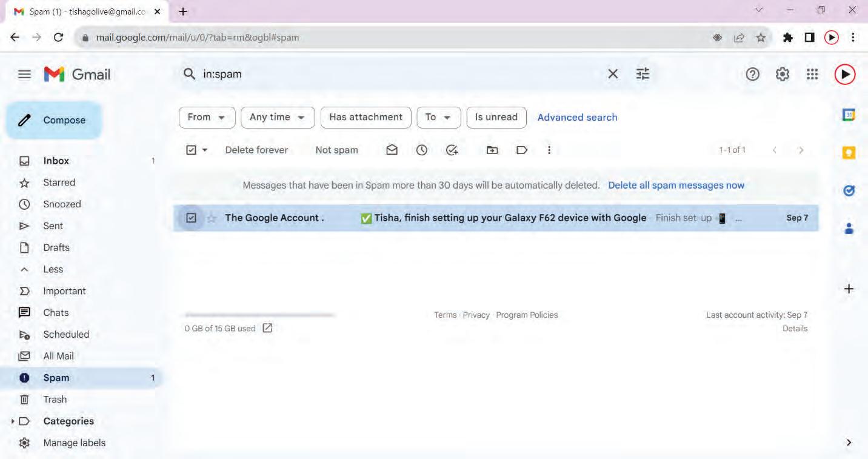This screenshot has height=459, width=868.
Task: Click the search magnifier icon
Action: [190, 74]
